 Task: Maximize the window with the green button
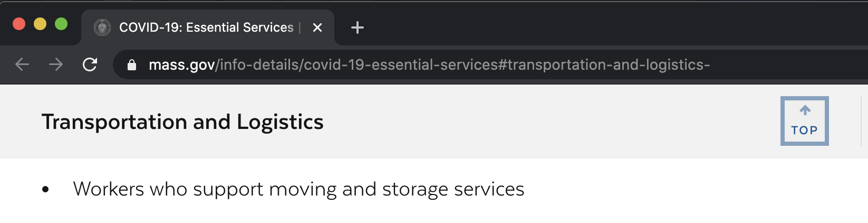pyautogui.click(x=61, y=24)
